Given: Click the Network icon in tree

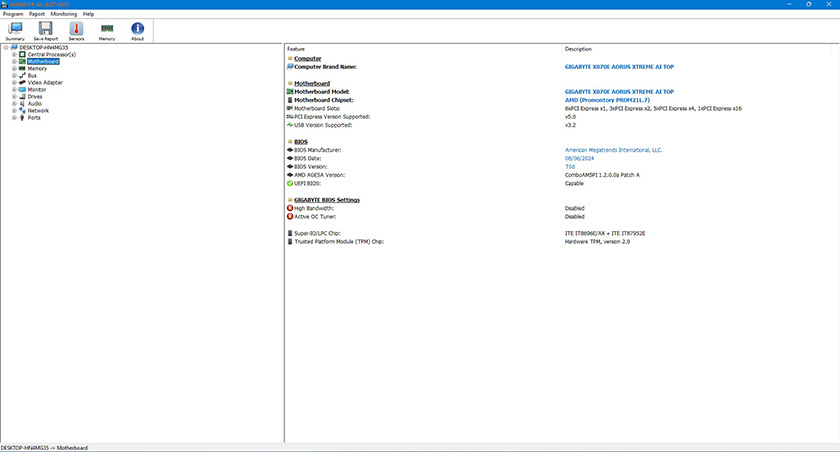Looking at the screenshot, I should tap(22, 110).
